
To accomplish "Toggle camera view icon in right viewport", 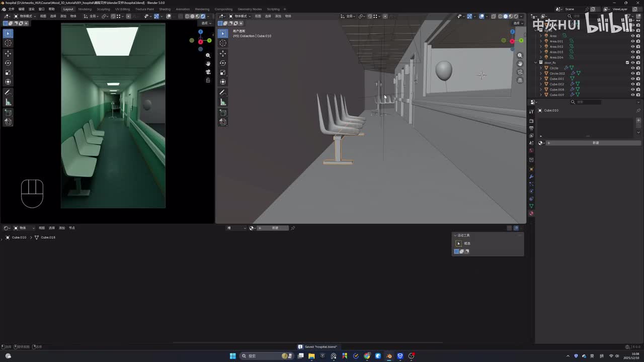I will [x=520, y=72].
